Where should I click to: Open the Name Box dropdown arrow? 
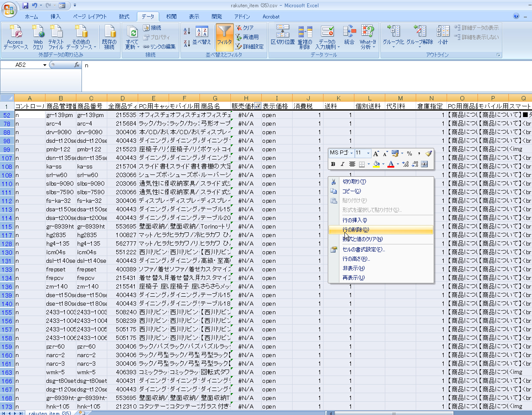coord(45,65)
